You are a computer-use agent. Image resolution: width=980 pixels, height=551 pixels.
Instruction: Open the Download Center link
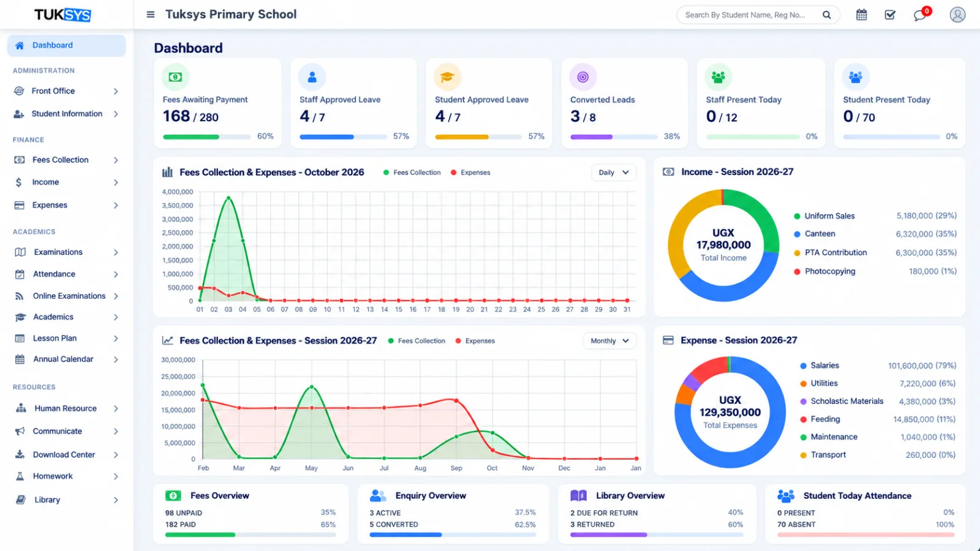pos(66,455)
